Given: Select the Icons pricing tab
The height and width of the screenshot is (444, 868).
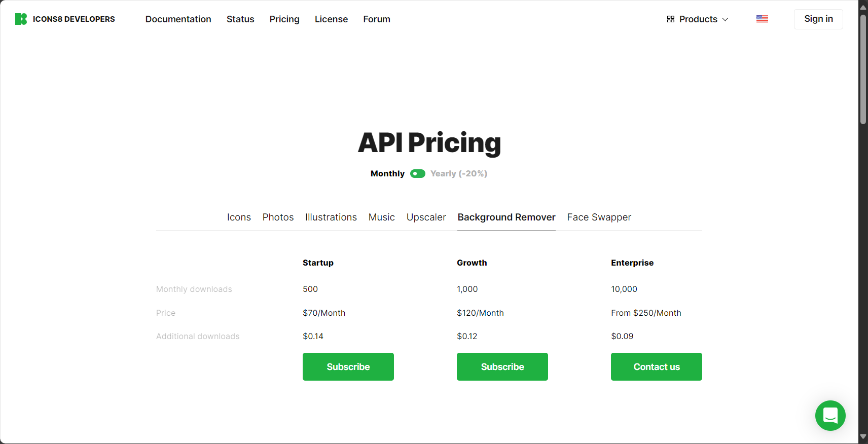Looking at the screenshot, I should click(x=239, y=217).
